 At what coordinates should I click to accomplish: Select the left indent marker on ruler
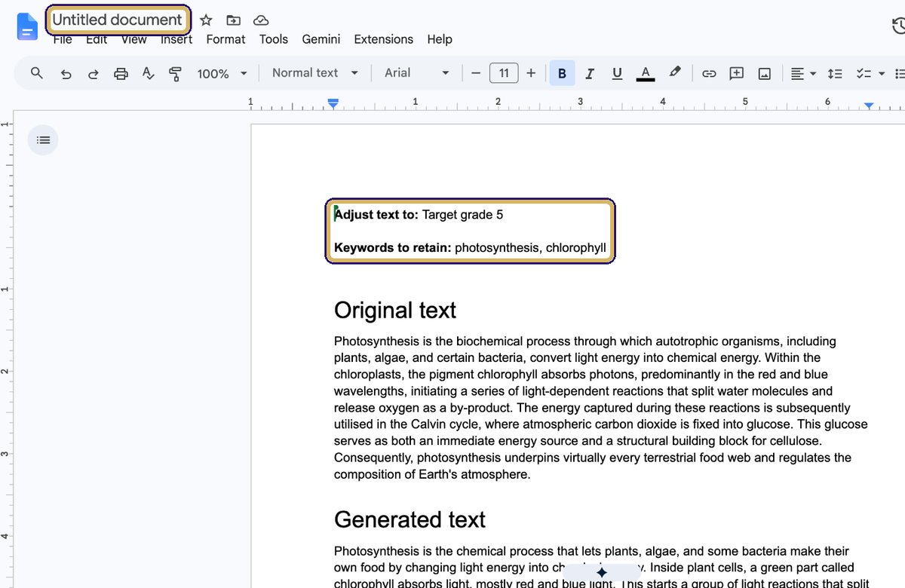coord(333,103)
